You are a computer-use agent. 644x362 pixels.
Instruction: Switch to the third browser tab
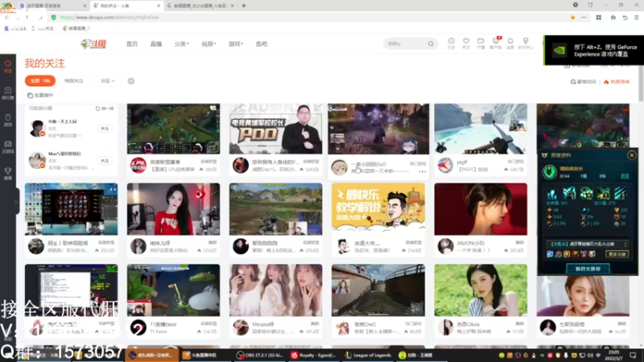[200, 6]
